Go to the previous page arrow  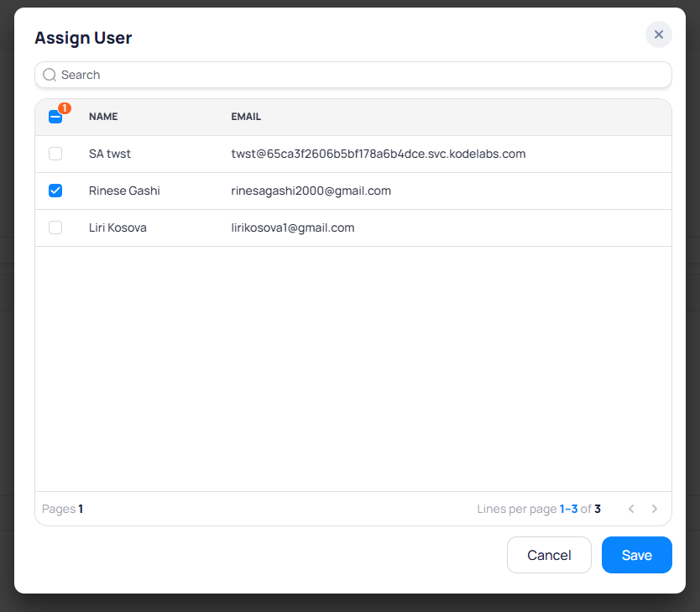(631, 509)
